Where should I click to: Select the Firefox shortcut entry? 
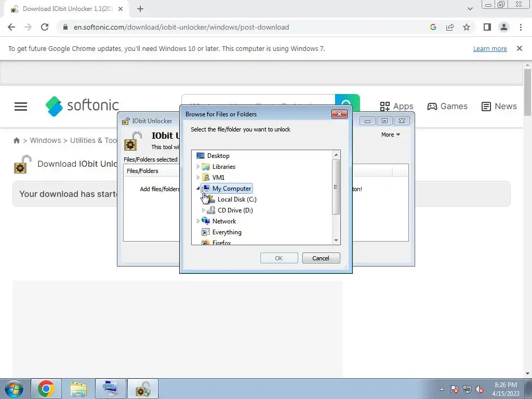pyautogui.click(x=221, y=243)
